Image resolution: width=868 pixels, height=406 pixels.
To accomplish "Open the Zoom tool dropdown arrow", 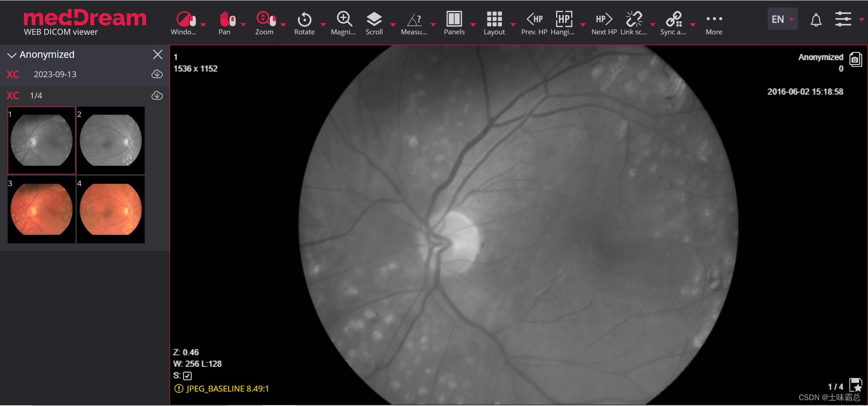I will click(283, 25).
